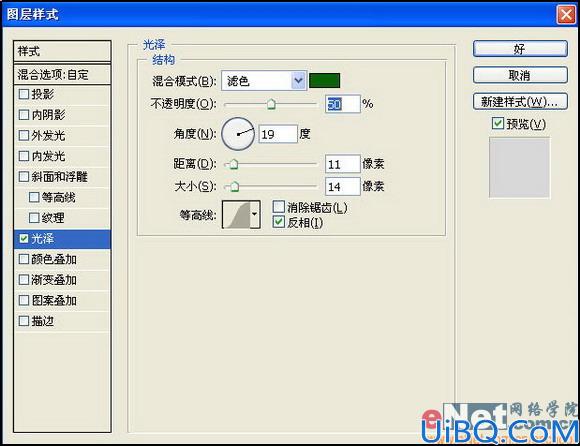The width and height of the screenshot is (580, 446).
Task: Click the style preview thumbnail box
Action: 519,168
